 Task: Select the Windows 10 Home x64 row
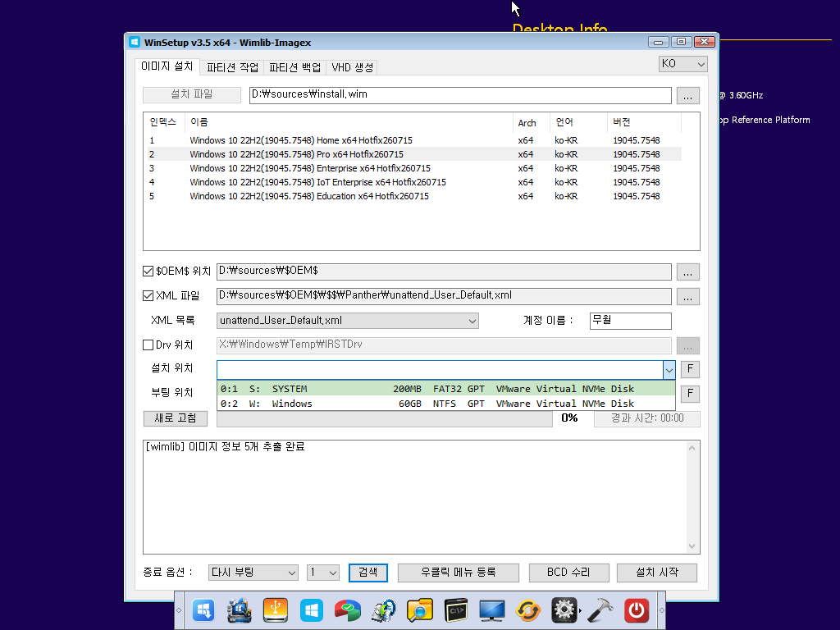click(x=414, y=140)
